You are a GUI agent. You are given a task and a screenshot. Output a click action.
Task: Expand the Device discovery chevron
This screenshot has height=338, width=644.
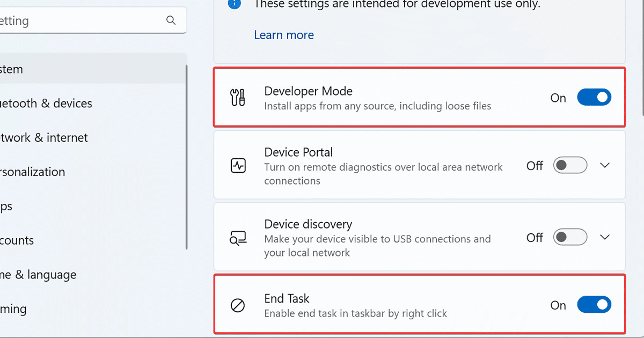click(x=605, y=237)
